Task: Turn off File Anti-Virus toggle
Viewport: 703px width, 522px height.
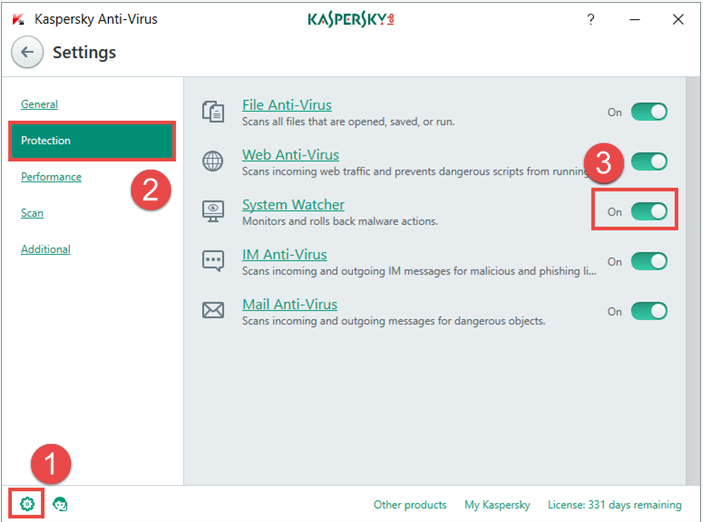Action: coord(649,112)
